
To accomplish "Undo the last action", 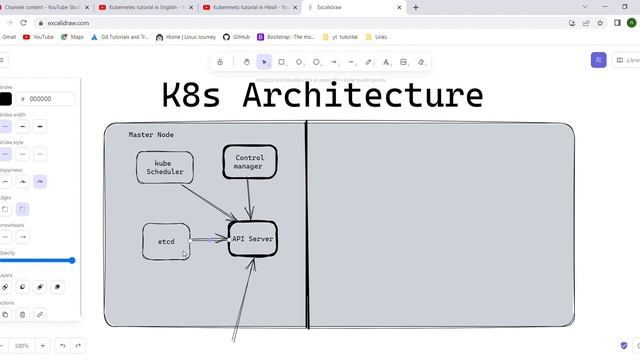I will (x=62, y=346).
